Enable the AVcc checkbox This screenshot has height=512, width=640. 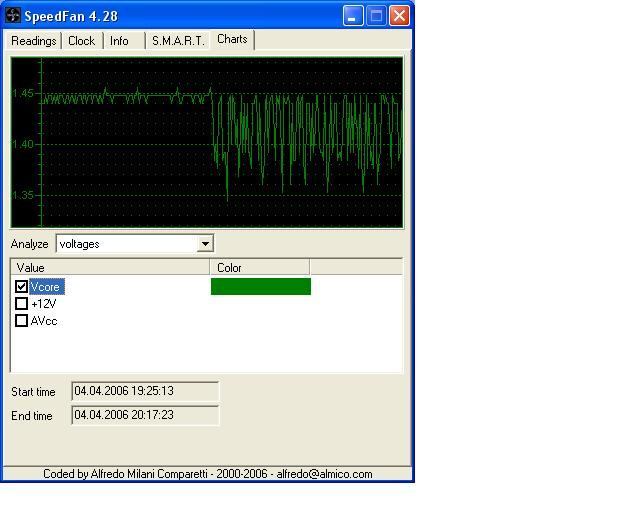tap(21, 321)
